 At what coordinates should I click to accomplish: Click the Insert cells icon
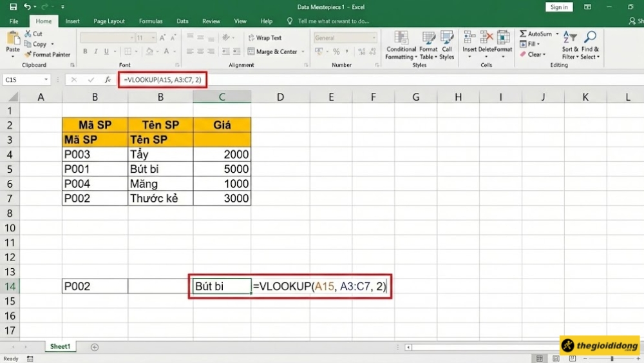pos(469,38)
